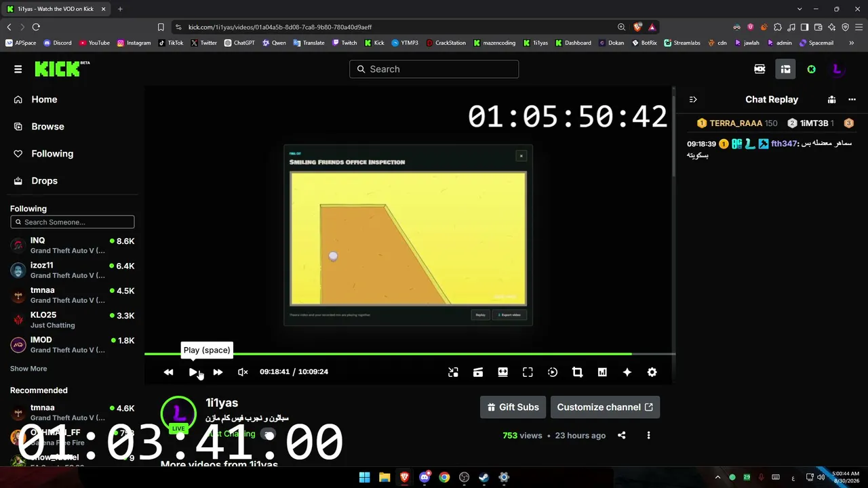Play the paused VOD

pos(193,372)
